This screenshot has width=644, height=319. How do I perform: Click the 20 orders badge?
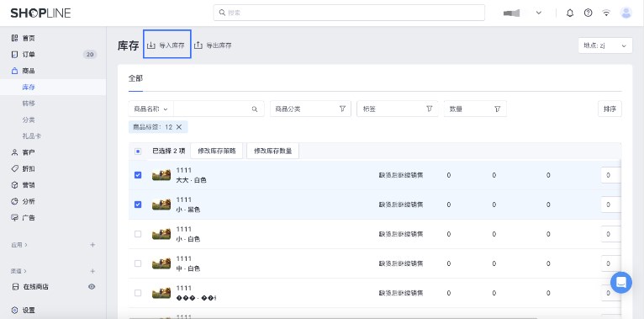(x=90, y=54)
